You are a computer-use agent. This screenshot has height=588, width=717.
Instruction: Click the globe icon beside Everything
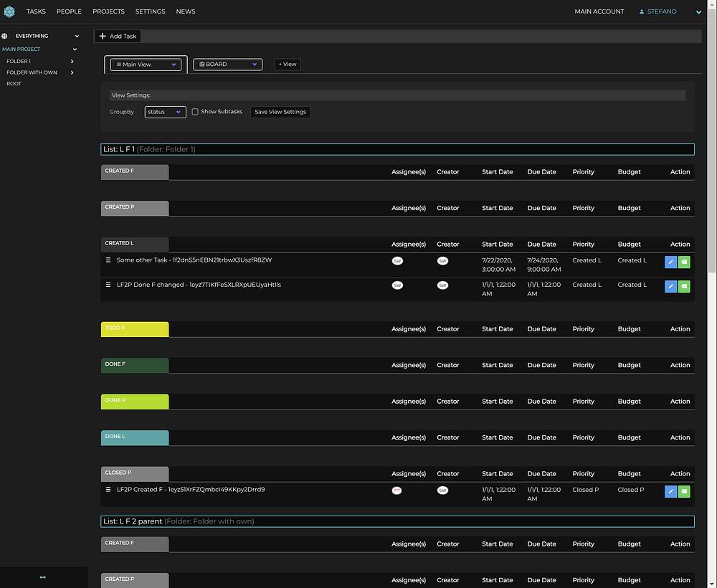[x=5, y=36]
